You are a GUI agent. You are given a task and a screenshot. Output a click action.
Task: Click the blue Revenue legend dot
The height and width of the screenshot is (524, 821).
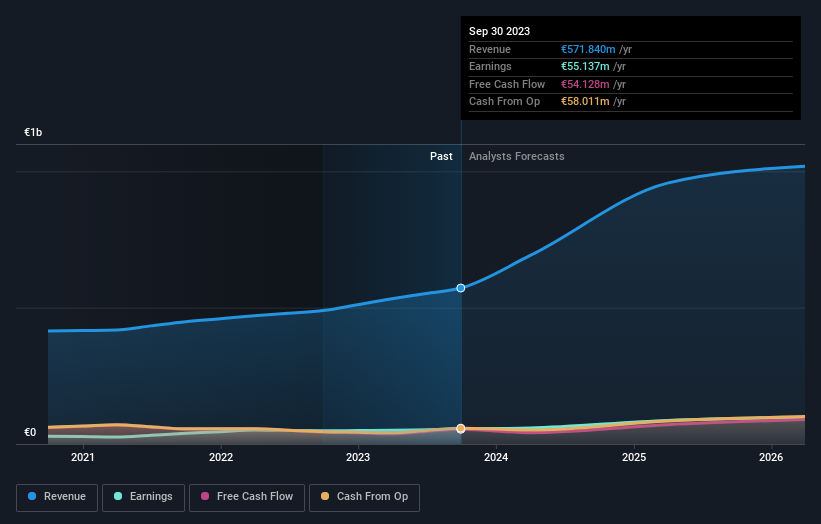click(x=32, y=496)
